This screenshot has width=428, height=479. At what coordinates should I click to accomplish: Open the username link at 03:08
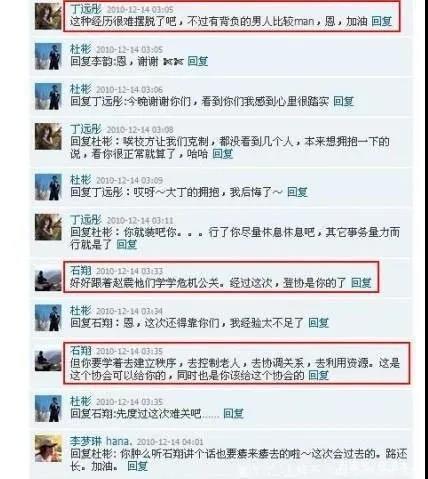pyautogui.click(x=86, y=129)
